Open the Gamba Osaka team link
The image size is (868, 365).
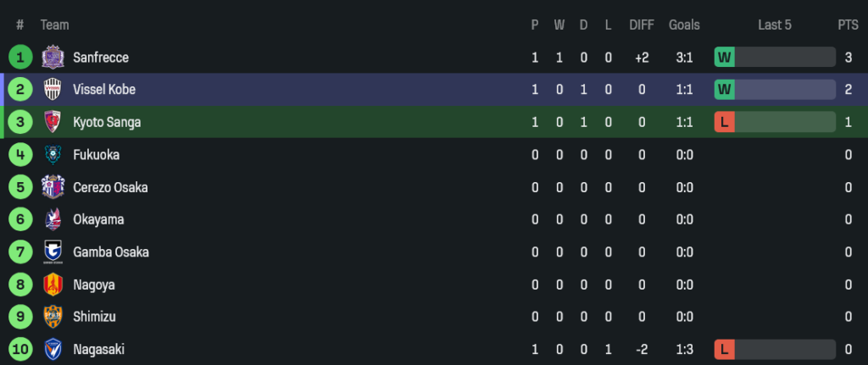[111, 252]
